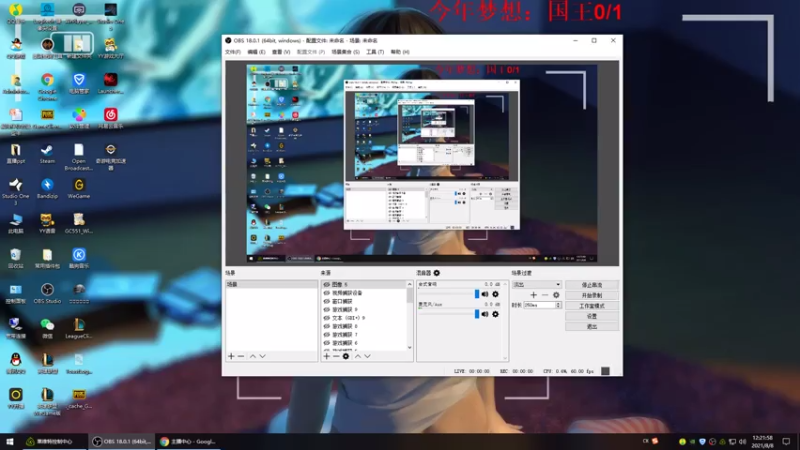Open the 编辑(E) menu

(x=256, y=52)
